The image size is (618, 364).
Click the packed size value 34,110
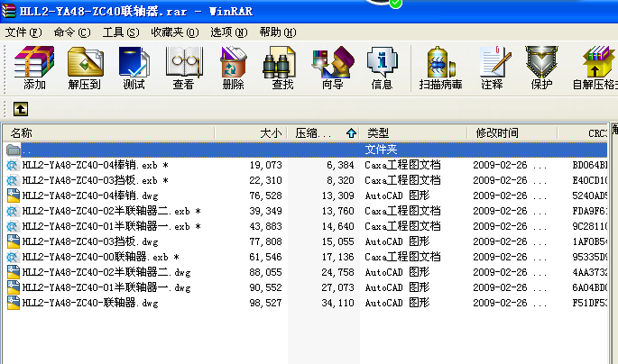[337, 303]
